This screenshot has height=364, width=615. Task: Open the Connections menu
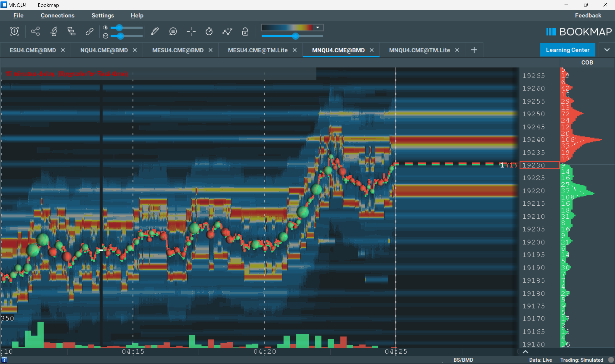point(57,15)
